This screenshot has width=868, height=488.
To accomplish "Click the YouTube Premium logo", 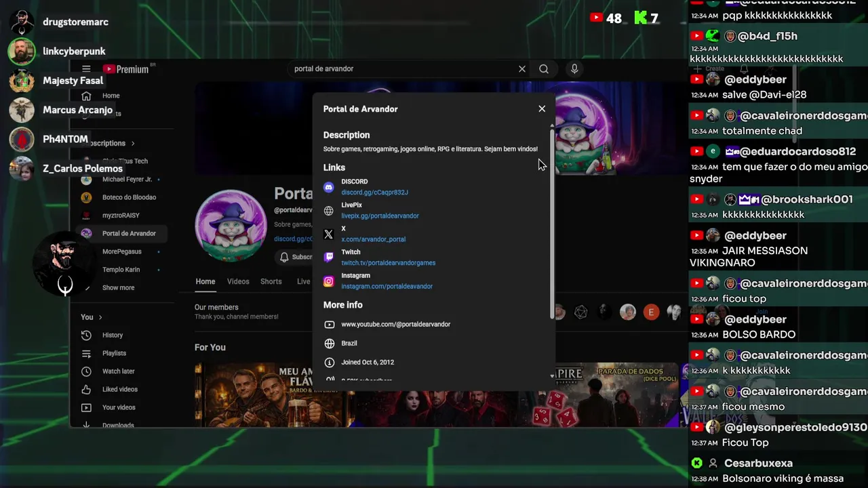I will coord(126,69).
